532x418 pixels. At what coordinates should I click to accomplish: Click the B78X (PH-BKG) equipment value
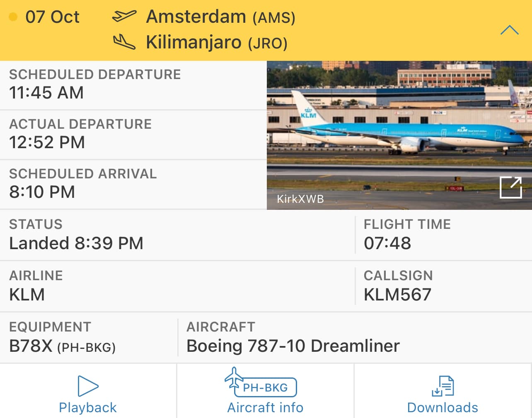(62, 346)
